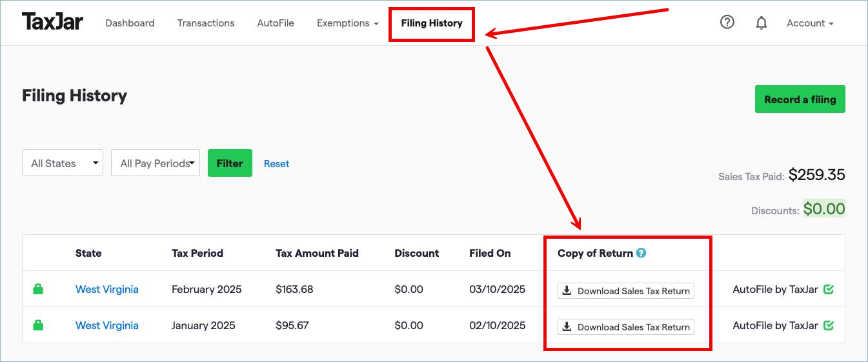The height and width of the screenshot is (362, 868).
Task: Click the Discount column header
Action: [x=417, y=253]
